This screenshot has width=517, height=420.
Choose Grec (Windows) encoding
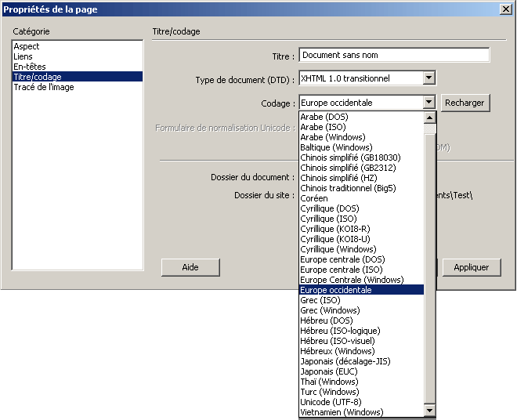361,310
